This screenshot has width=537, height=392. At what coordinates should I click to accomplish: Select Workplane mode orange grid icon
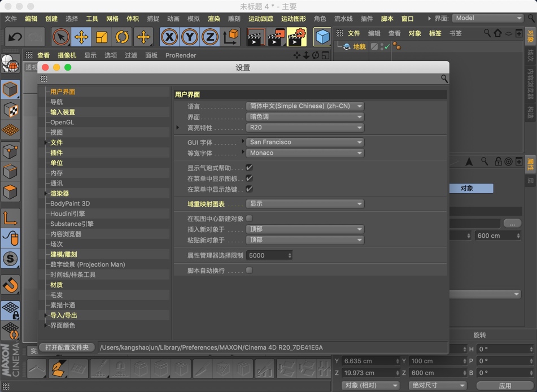click(x=10, y=130)
